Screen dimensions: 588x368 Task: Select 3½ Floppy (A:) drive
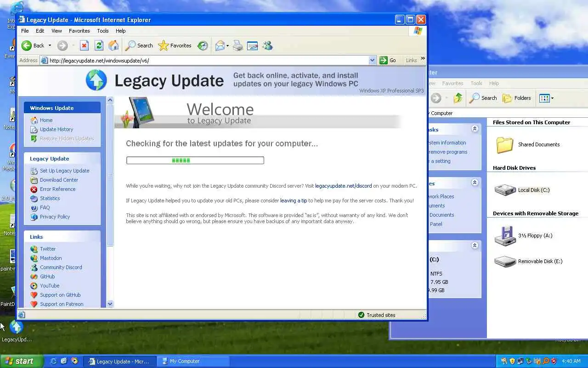[523, 236]
